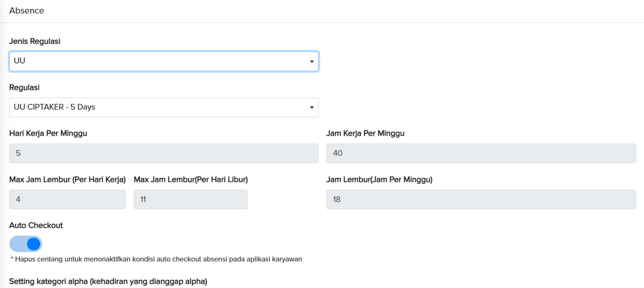
Task: Click the Jam Kerja Per Minggu field
Action: (x=481, y=153)
